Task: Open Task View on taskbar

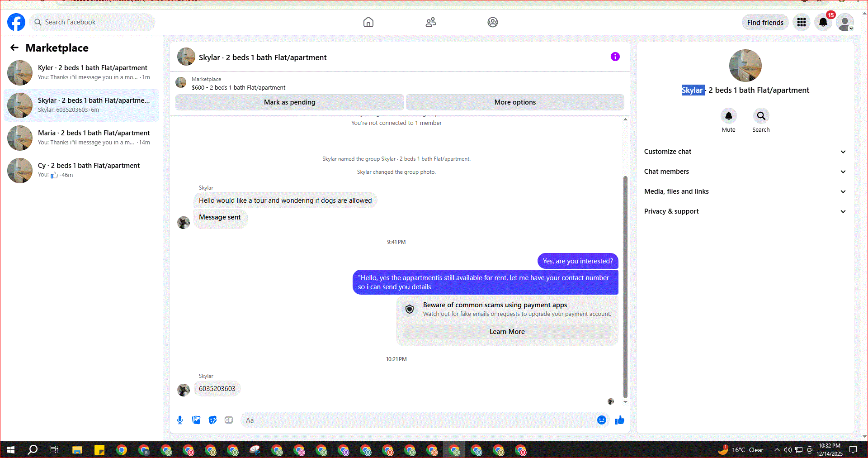Action: coord(54,450)
